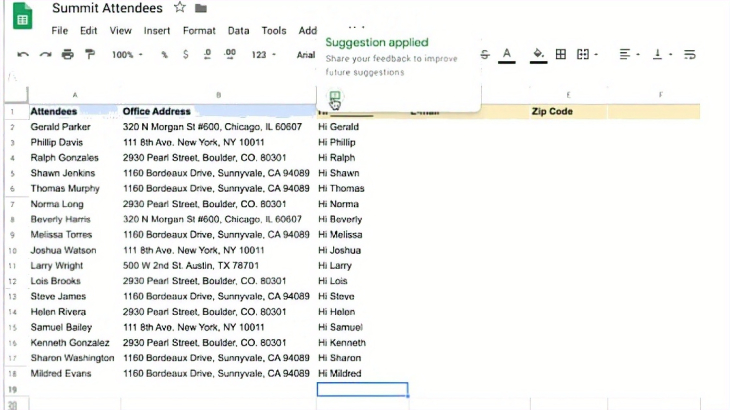Screen dimensions: 730x410
Task: Click the print icon
Action: [x=68, y=54]
